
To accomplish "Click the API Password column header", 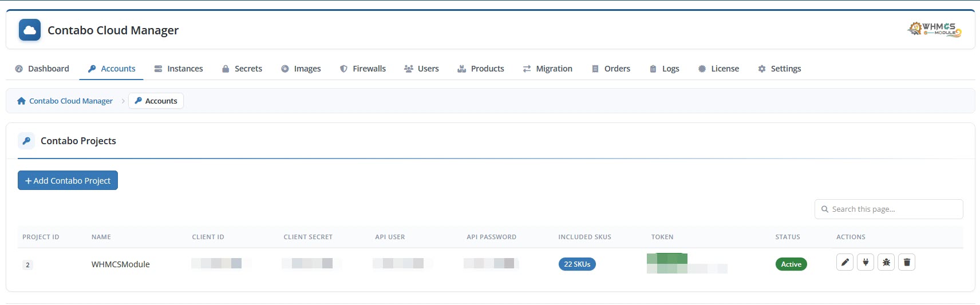I will point(491,237).
